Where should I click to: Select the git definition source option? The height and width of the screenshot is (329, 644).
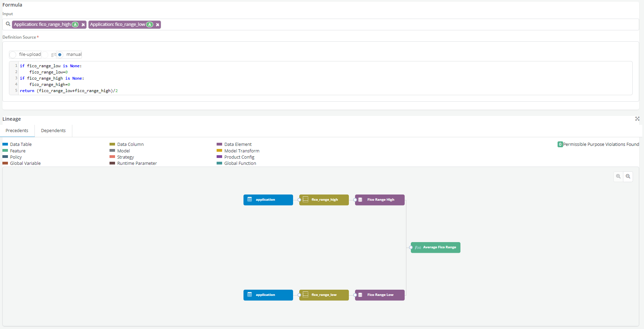click(x=45, y=54)
